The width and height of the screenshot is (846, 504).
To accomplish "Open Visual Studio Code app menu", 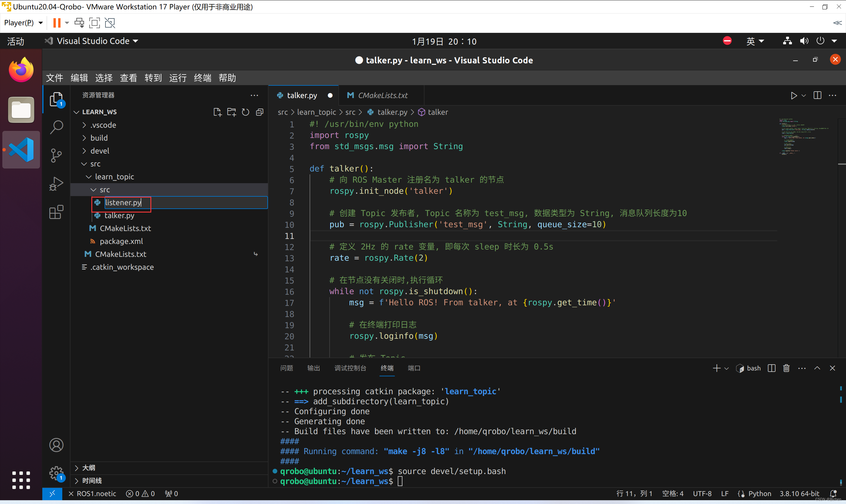I will [92, 41].
